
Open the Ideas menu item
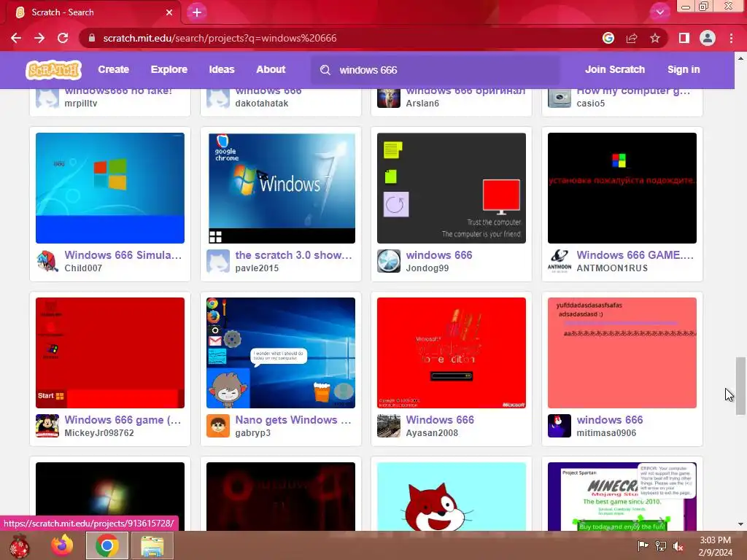222,69
